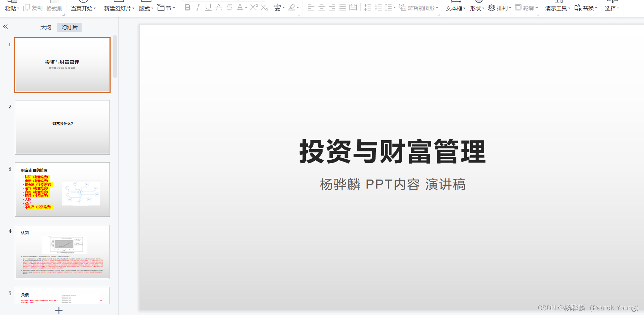Screen dimensions: 644x315
Task: Open highlighter color dropdown arrow
Action: coord(298,8)
